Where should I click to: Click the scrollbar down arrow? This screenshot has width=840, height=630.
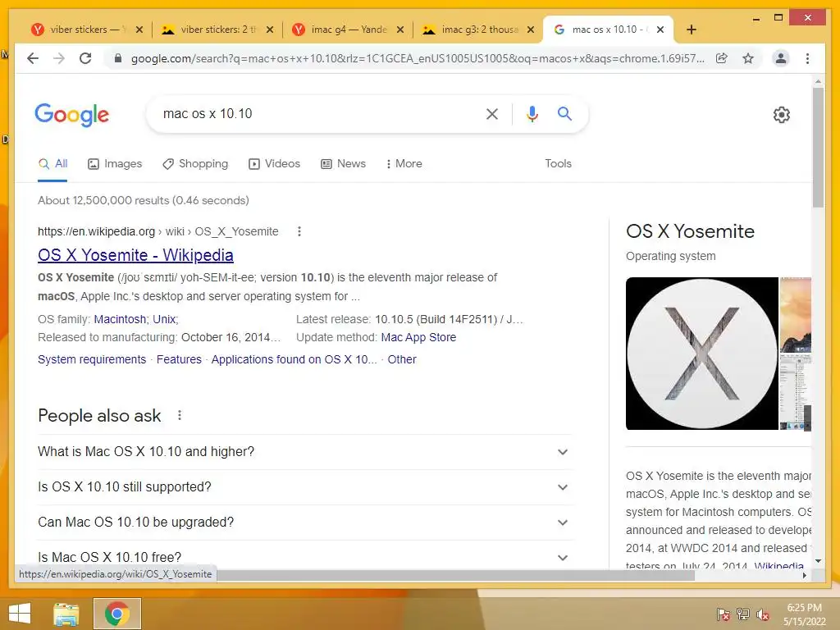pyautogui.click(x=818, y=561)
